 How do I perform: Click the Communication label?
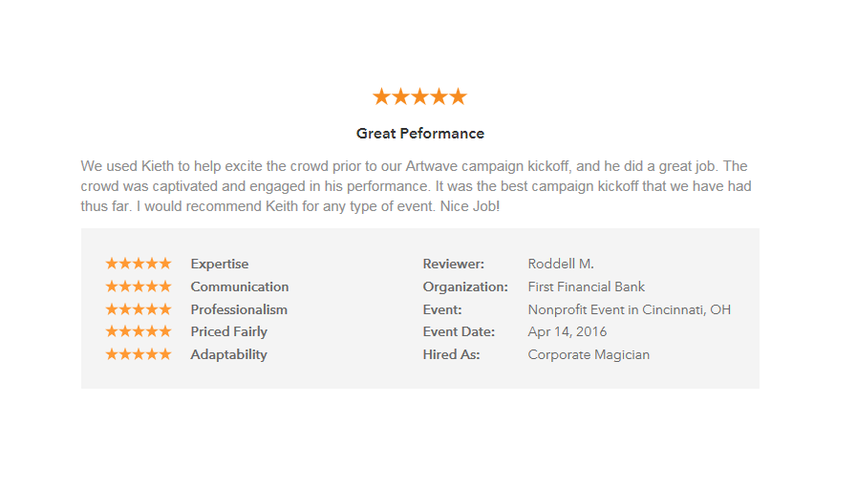[239, 286]
